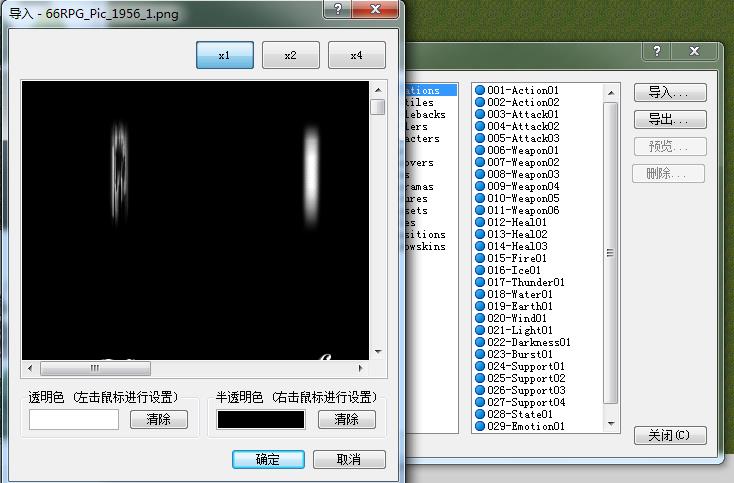This screenshot has height=483, width=734.
Task: Click blue icon beside 012-Heal01
Action: 480,222
